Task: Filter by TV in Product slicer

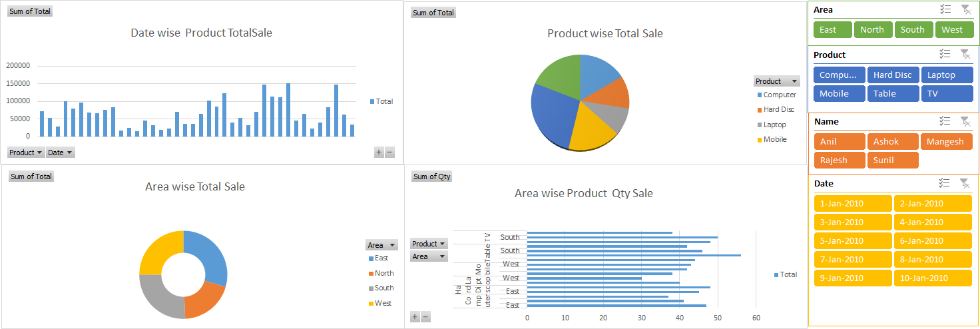Action: [x=947, y=93]
